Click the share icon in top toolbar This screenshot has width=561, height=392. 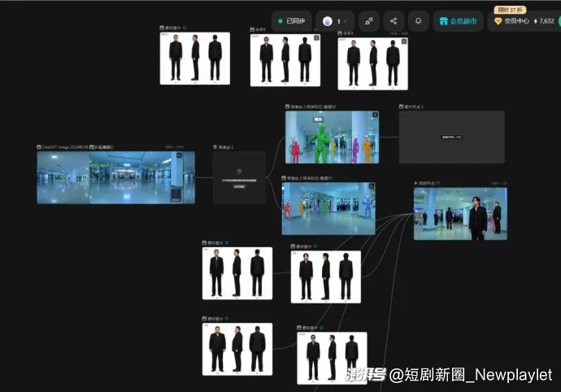pyautogui.click(x=394, y=21)
